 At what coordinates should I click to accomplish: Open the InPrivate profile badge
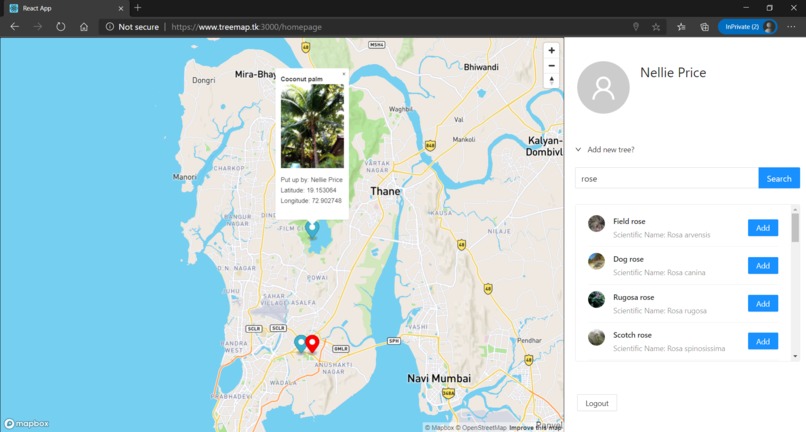click(747, 27)
